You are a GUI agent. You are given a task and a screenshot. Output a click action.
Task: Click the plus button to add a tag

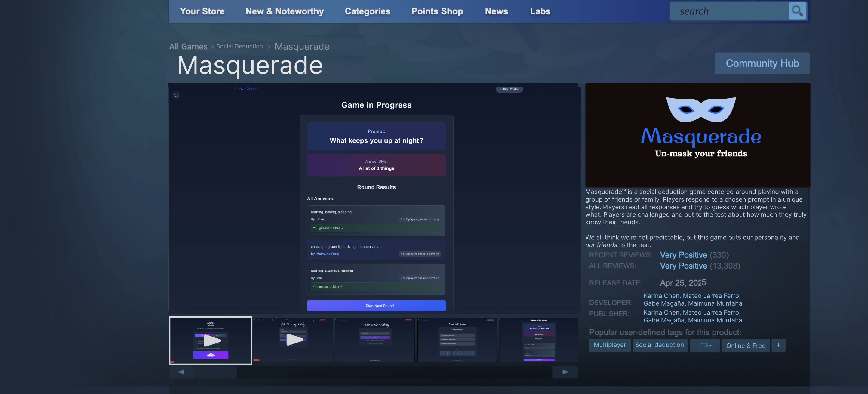[778, 345]
